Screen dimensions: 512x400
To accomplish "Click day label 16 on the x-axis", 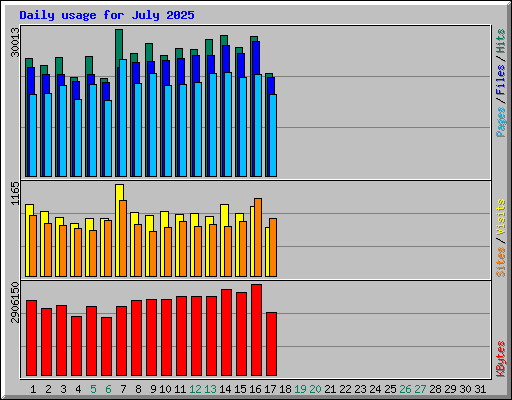I will click(255, 389).
